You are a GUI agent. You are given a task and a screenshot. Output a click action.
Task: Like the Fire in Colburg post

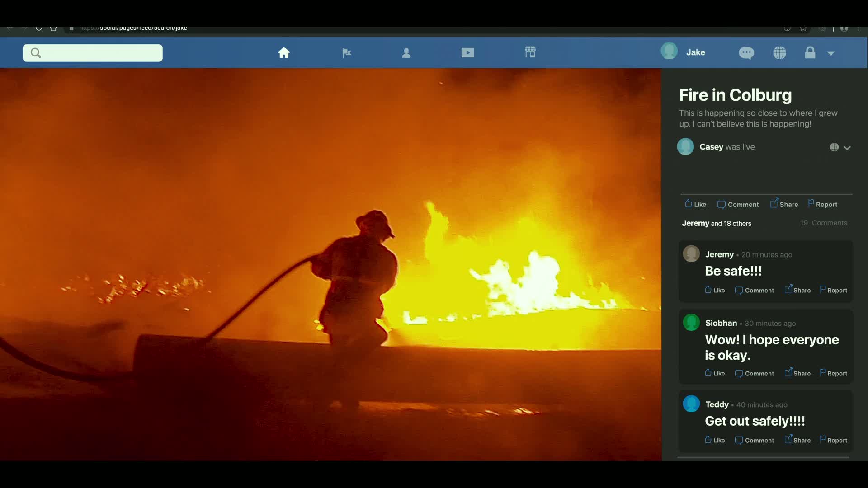coord(695,204)
